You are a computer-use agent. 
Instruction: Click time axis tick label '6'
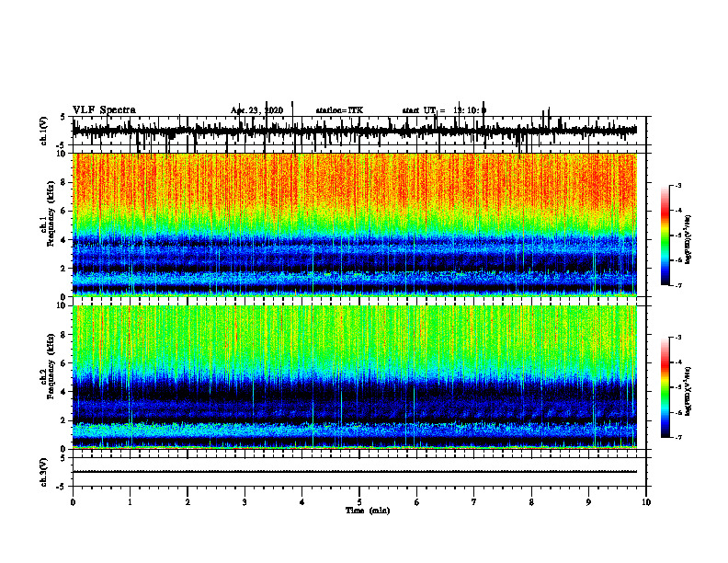click(x=417, y=502)
